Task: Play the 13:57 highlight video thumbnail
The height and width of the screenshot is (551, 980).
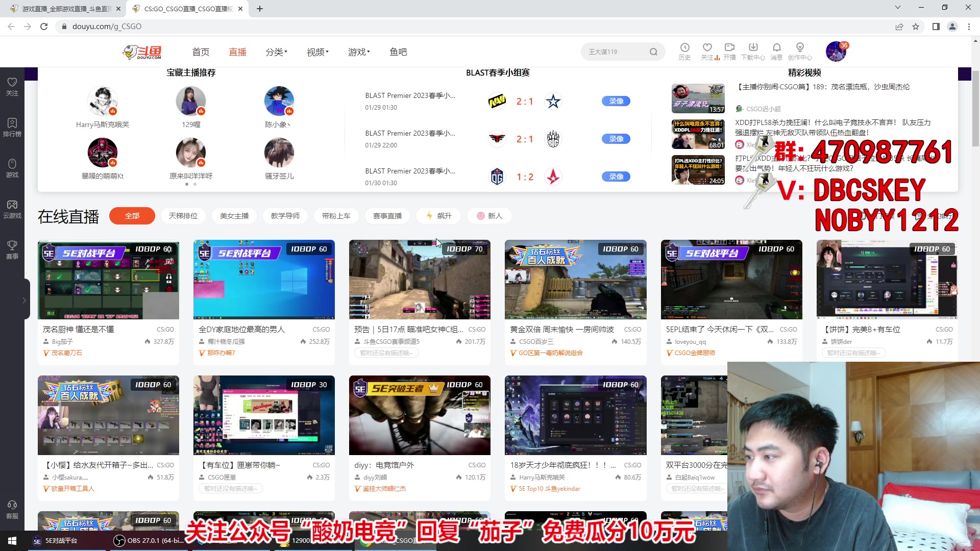Action: tap(698, 98)
